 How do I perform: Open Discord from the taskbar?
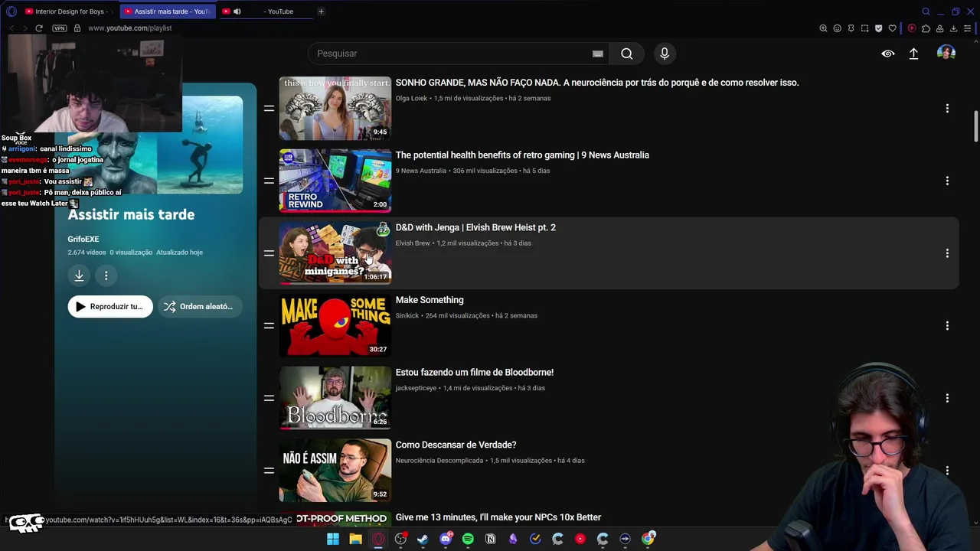click(446, 539)
